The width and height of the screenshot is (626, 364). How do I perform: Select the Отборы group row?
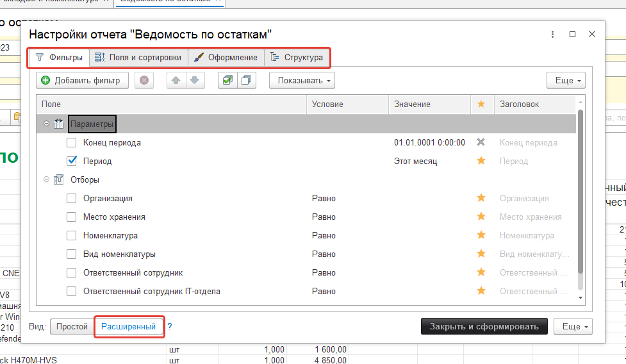coord(306,179)
